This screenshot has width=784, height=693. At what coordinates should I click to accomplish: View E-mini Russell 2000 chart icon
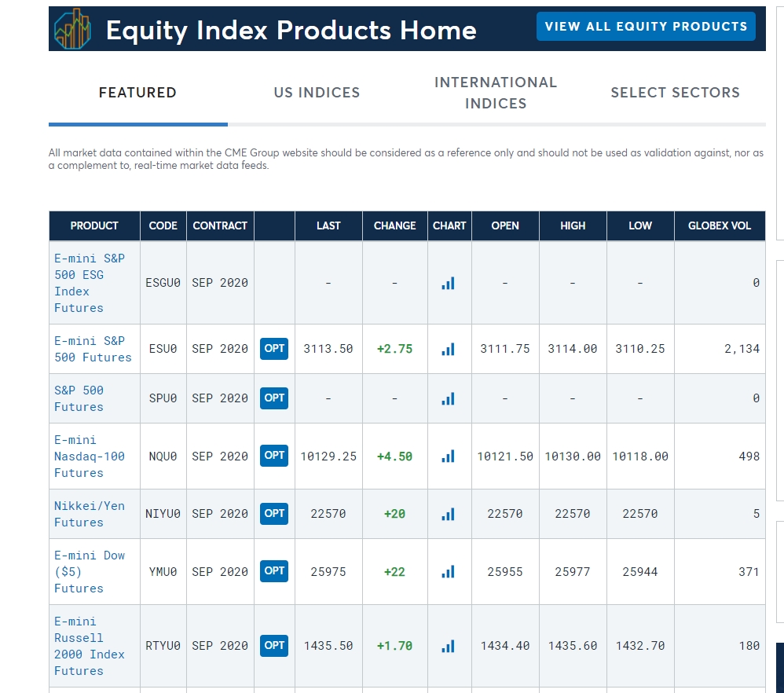(x=448, y=646)
